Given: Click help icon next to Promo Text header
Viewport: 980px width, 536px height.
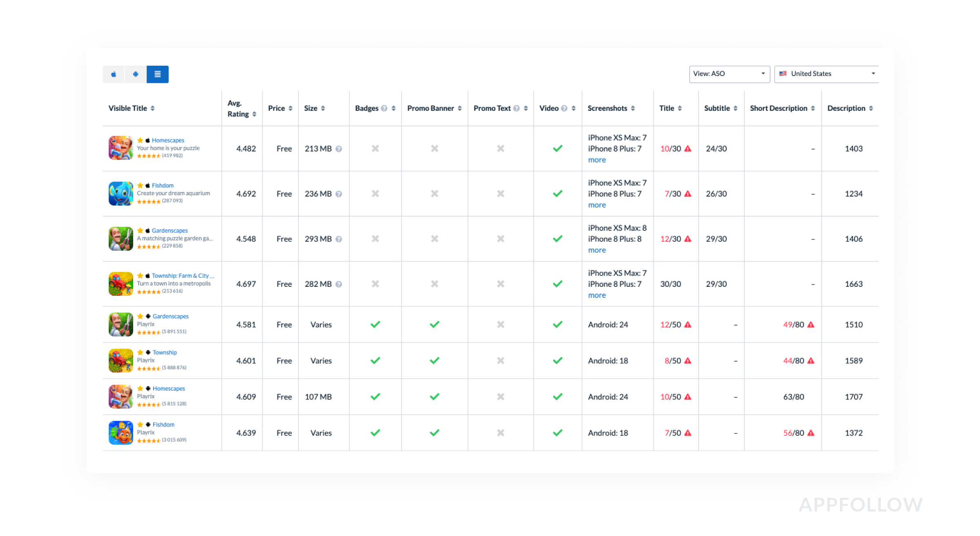Looking at the screenshot, I should coord(516,108).
